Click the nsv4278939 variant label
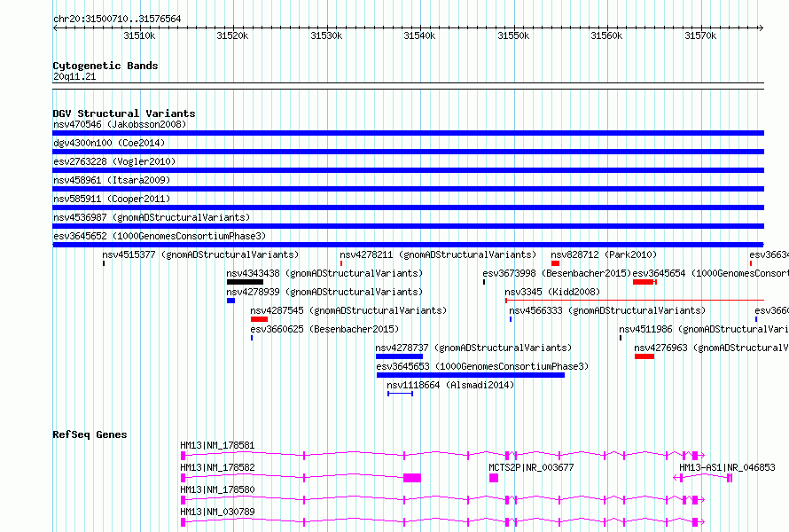The height and width of the screenshot is (532, 789). point(324,292)
